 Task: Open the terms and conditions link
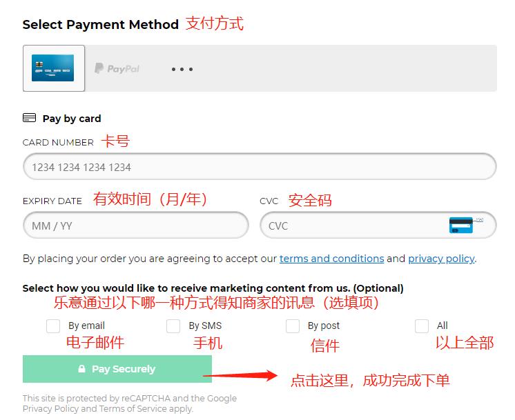coord(331,259)
